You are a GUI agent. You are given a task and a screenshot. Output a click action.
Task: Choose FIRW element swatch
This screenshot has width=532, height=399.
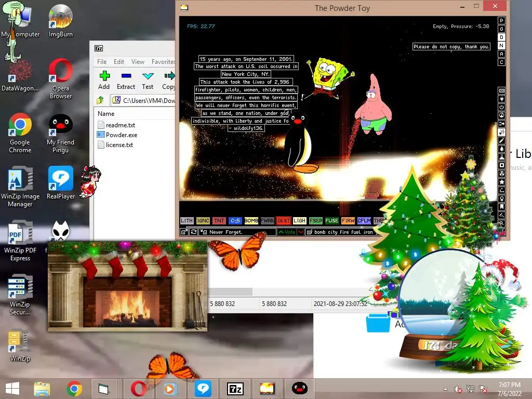pyautogui.click(x=348, y=220)
